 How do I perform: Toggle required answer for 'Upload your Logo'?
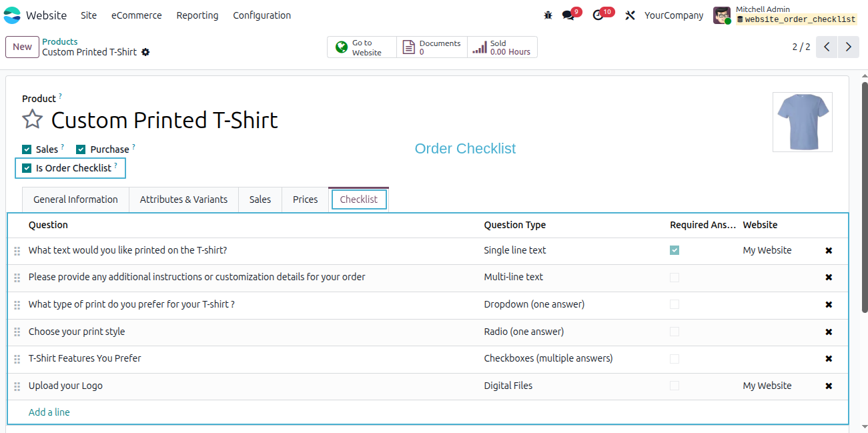[x=675, y=386]
